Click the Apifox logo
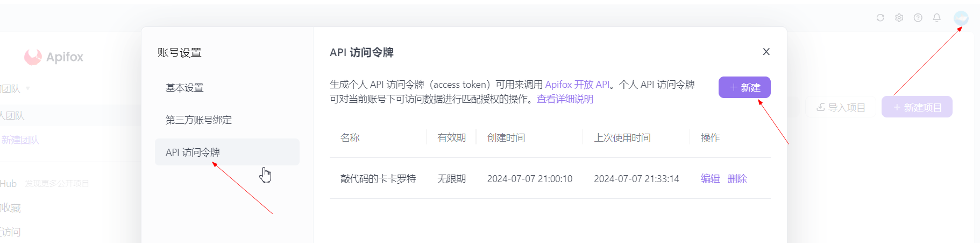This screenshot has width=980, height=243. (x=54, y=57)
